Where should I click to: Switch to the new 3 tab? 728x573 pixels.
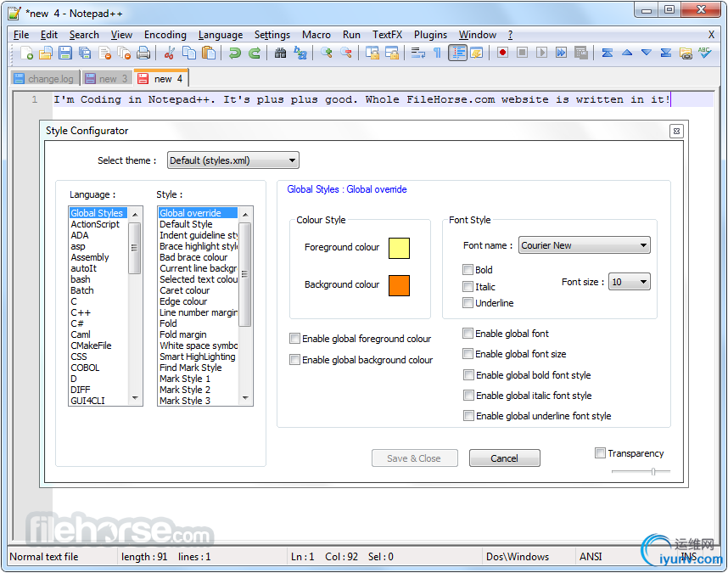click(x=107, y=78)
